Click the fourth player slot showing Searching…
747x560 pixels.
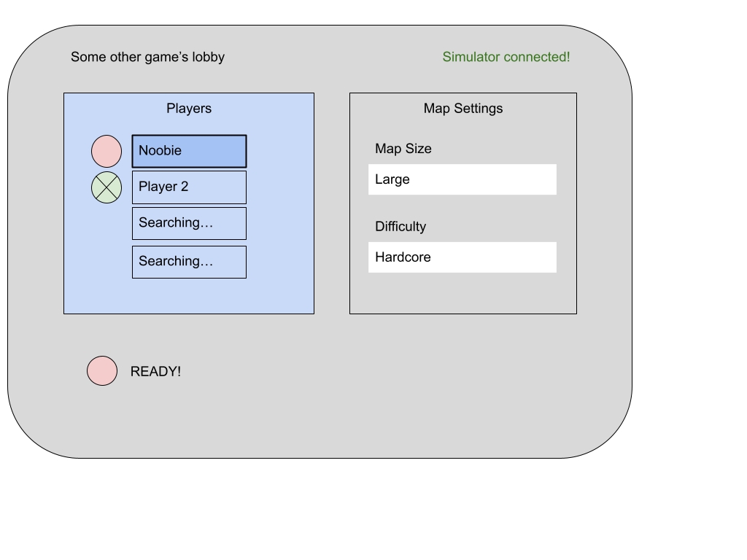pos(189,262)
